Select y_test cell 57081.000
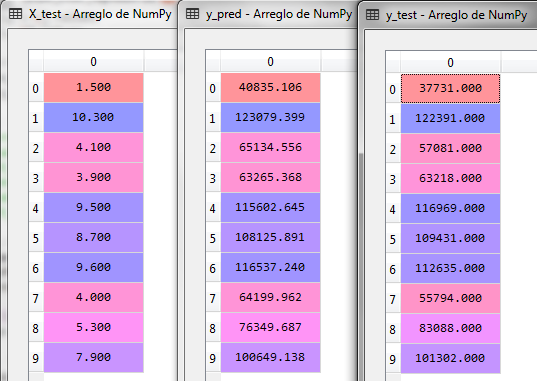Image resolution: width=537 pixels, height=381 pixels. point(451,148)
